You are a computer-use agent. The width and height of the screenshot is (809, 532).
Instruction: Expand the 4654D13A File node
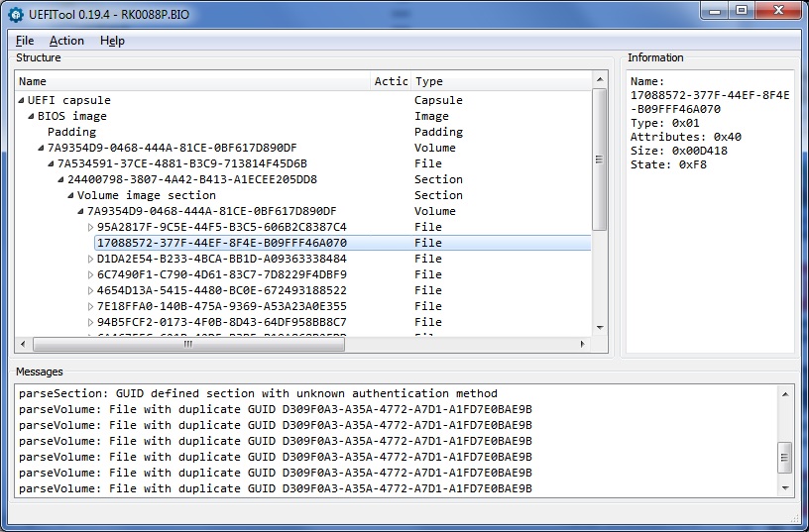pos(91,290)
